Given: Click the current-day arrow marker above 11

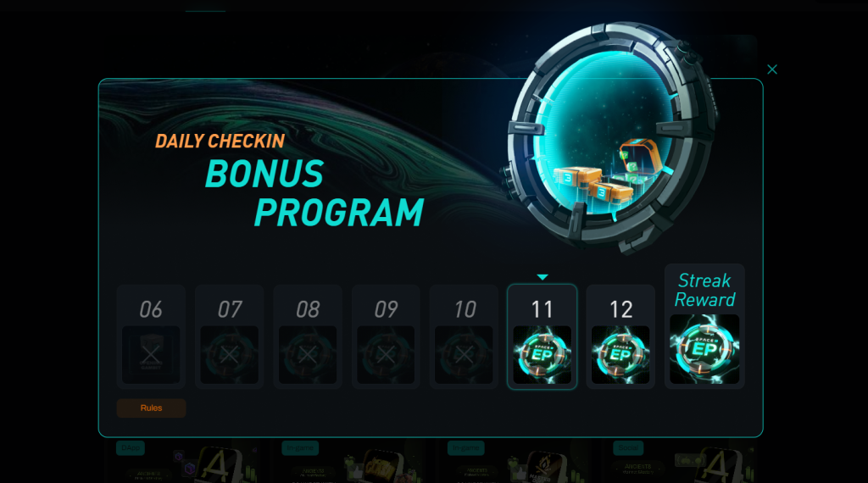Looking at the screenshot, I should coord(542,277).
